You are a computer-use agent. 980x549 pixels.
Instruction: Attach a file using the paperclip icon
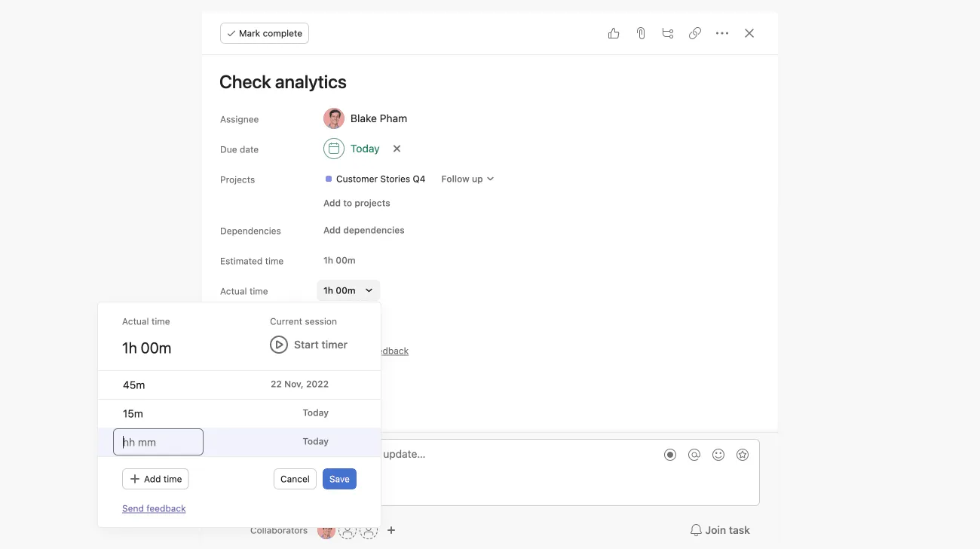640,33
